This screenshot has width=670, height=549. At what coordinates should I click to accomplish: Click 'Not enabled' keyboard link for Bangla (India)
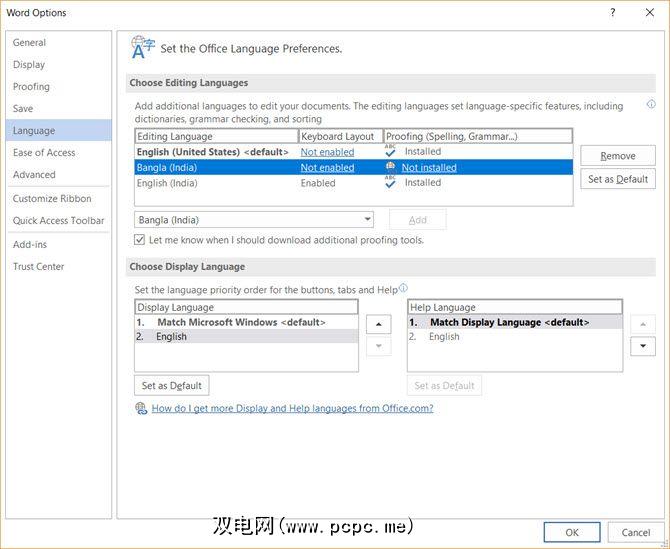[327, 167]
